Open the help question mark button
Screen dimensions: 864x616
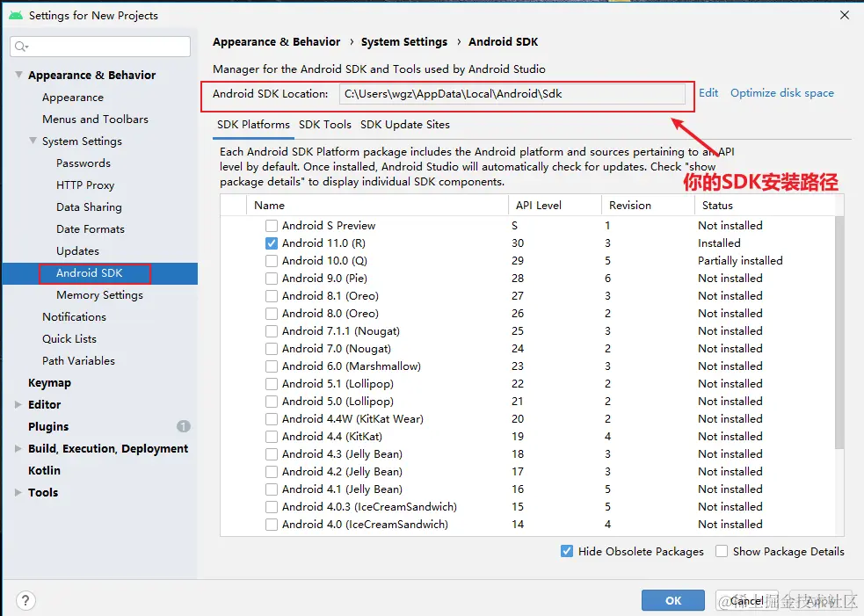[25, 600]
